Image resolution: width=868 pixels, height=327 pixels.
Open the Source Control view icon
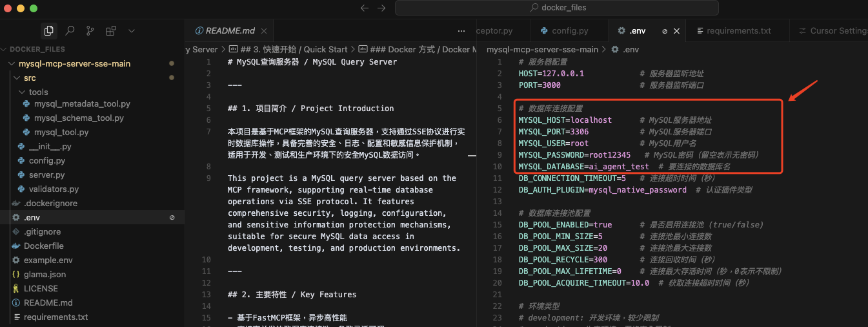click(x=90, y=30)
